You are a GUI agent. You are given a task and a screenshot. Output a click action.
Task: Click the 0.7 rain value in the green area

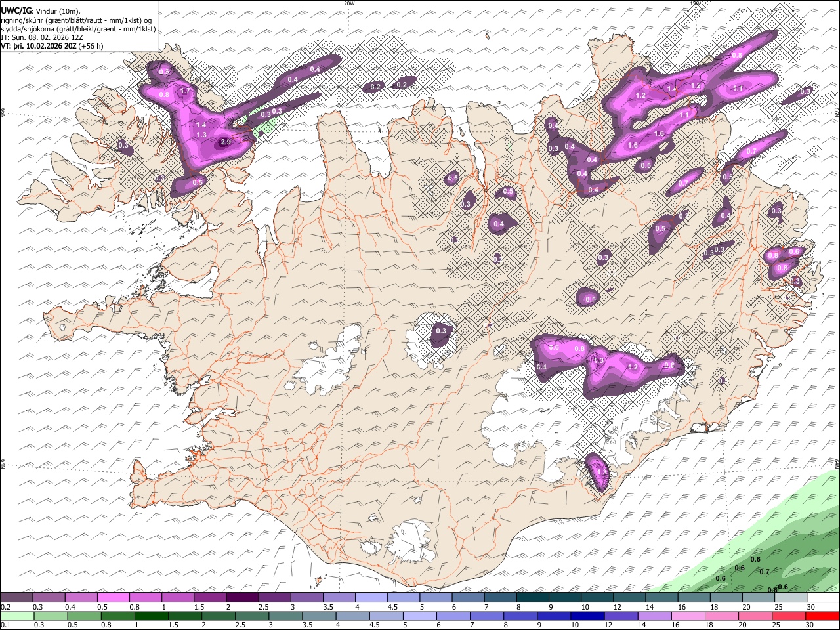[764, 572]
